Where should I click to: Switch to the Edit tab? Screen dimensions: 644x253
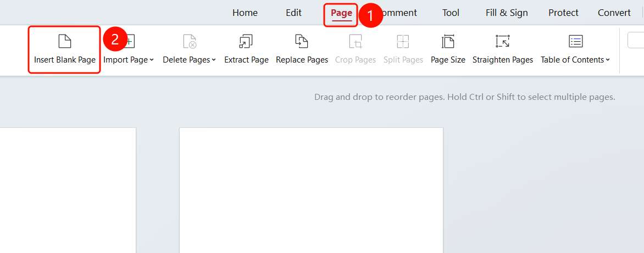[293, 13]
